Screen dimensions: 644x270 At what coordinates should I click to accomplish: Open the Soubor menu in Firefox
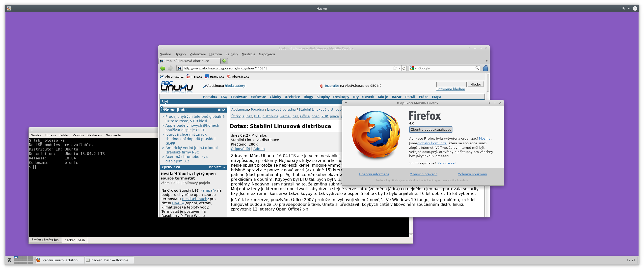[x=165, y=54]
